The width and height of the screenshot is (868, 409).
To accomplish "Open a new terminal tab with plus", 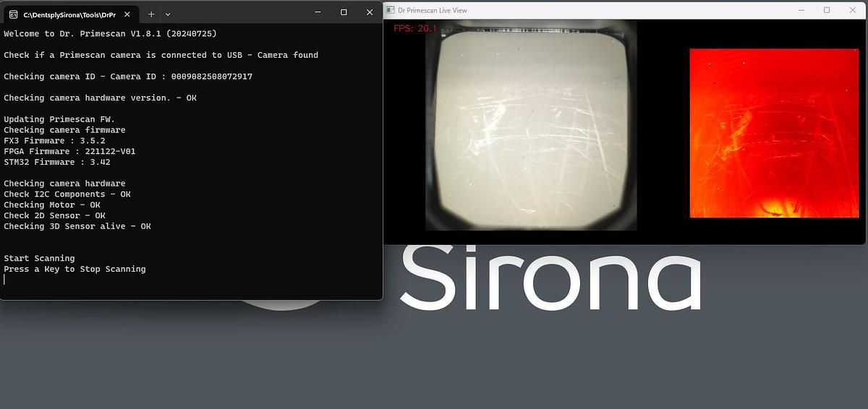I will click(151, 14).
